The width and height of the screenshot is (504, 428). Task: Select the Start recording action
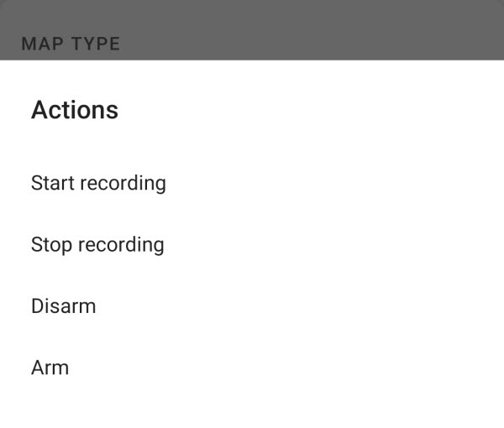click(98, 183)
